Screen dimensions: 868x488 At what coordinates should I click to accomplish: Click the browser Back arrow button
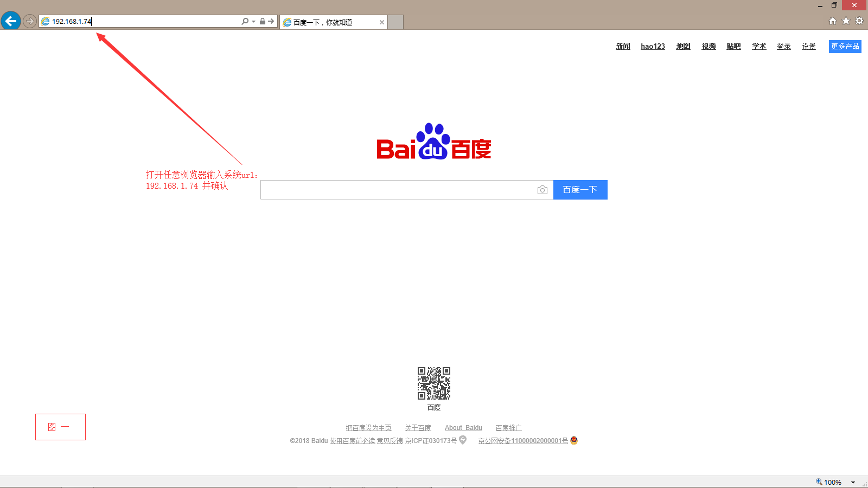11,21
